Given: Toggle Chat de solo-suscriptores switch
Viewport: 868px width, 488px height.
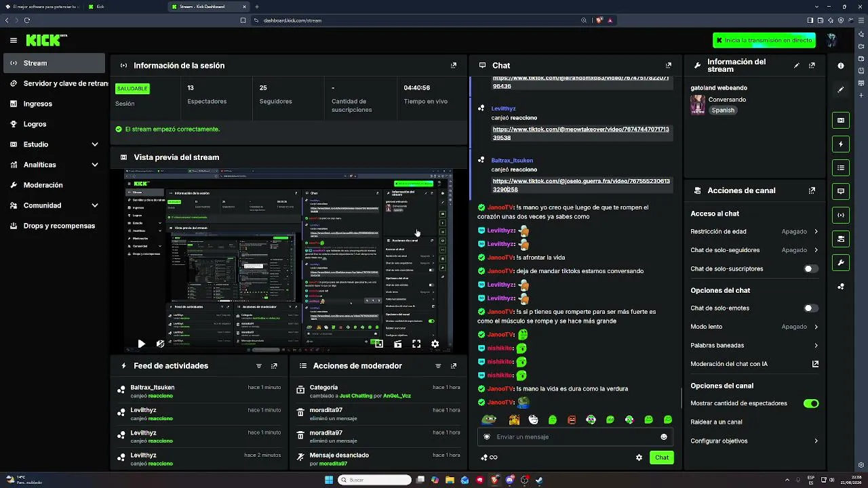Looking at the screenshot, I should (x=811, y=269).
